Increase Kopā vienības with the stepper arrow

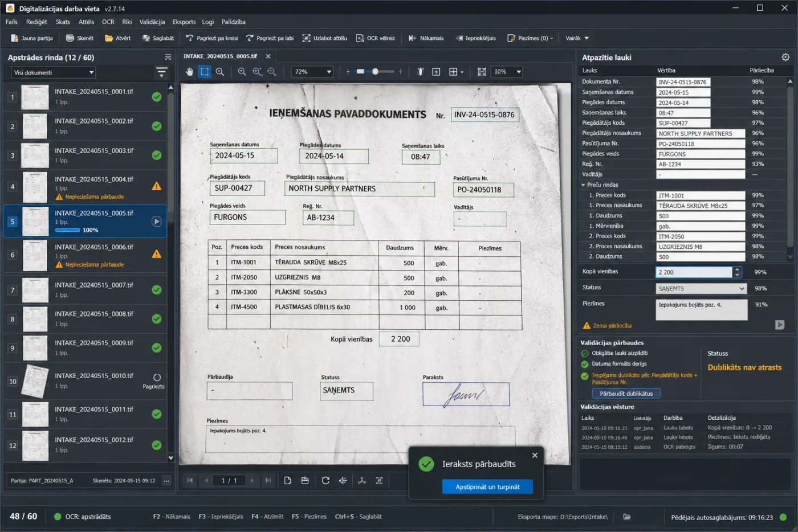[x=737, y=269]
